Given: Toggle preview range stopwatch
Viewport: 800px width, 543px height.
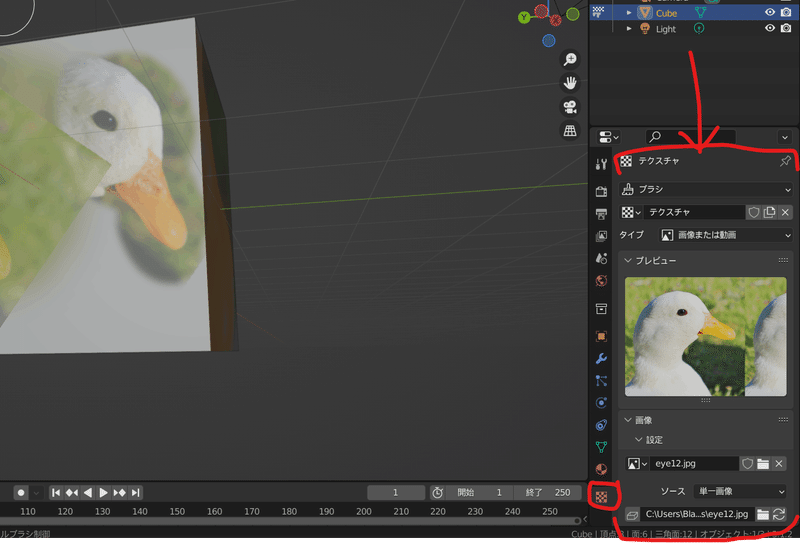Looking at the screenshot, I should [x=437, y=492].
